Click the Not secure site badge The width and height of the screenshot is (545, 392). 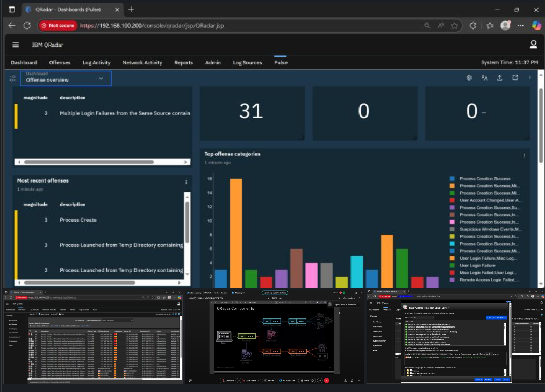tap(58, 25)
